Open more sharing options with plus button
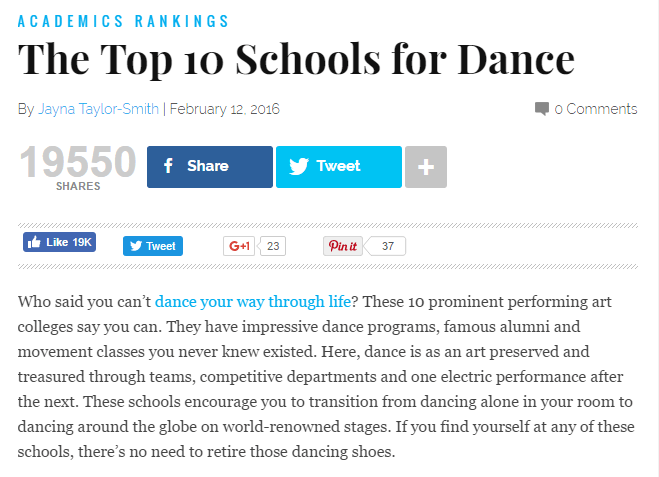Screen dimensions: 659x477 [426, 167]
